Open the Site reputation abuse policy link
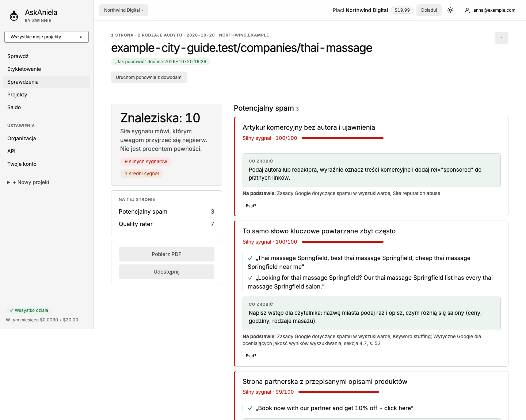This screenshot has width=526, height=420. tap(358, 194)
